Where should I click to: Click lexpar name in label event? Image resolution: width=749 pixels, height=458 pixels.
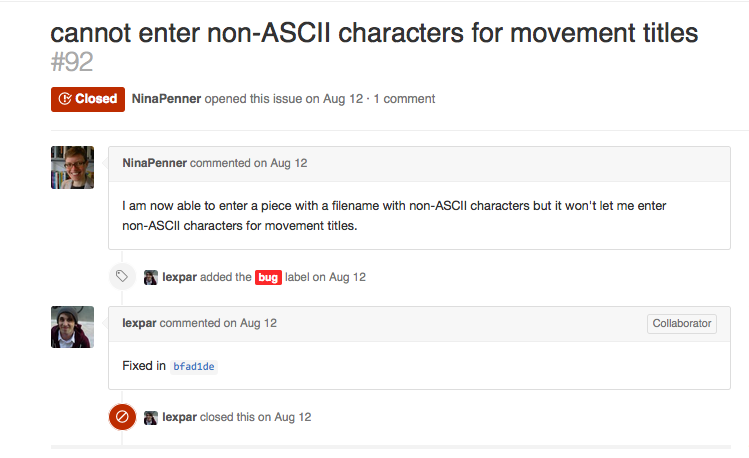pos(180,277)
